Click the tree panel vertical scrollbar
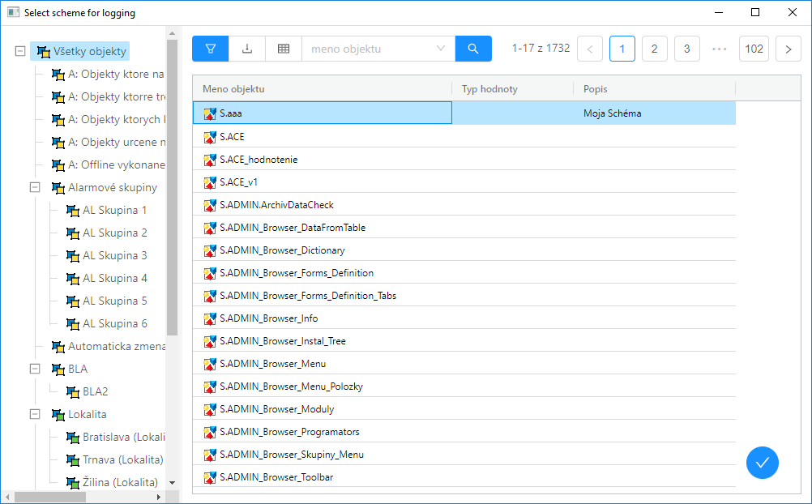812x504 pixels. tap(172, 186)
